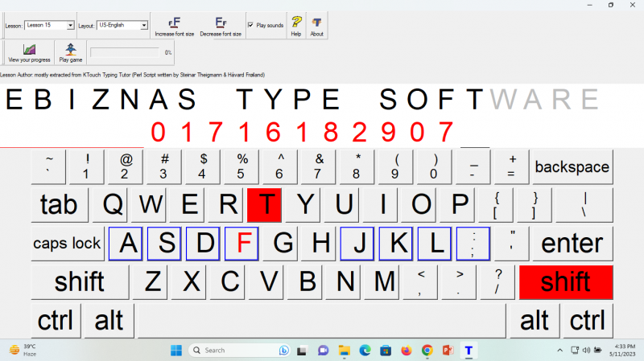Click the tilde backtick key
The height and width of the screenshot is (361, 644).
point(48,166)
